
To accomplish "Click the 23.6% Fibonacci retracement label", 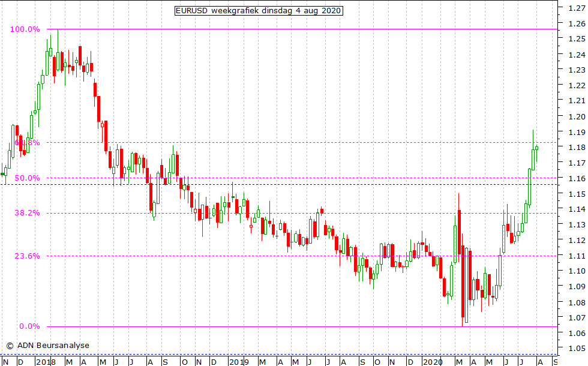I will 27,256.
